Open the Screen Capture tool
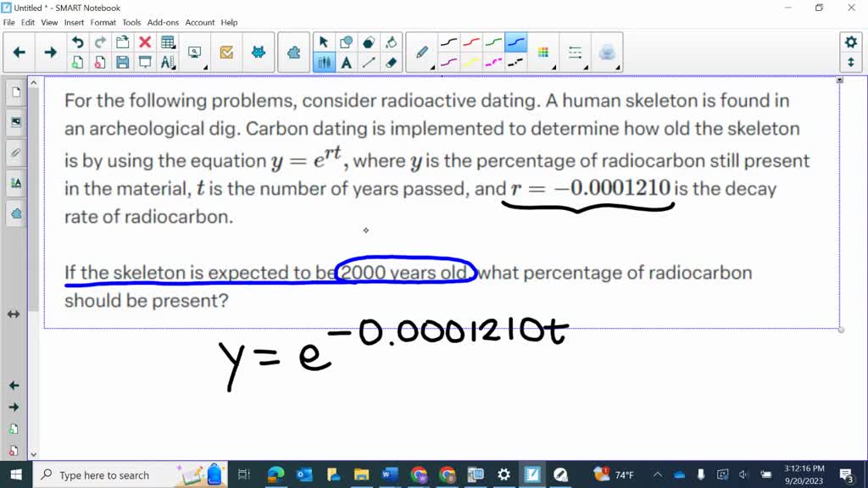This screenshot has height=488, width=868. [x=196, y=53]
